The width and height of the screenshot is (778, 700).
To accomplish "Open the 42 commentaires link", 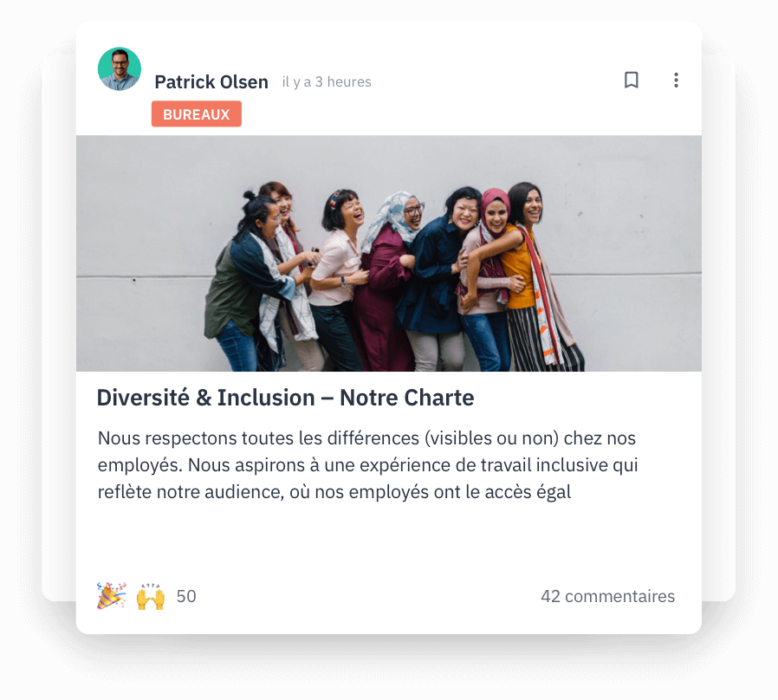I will click(x=608, y=596).
